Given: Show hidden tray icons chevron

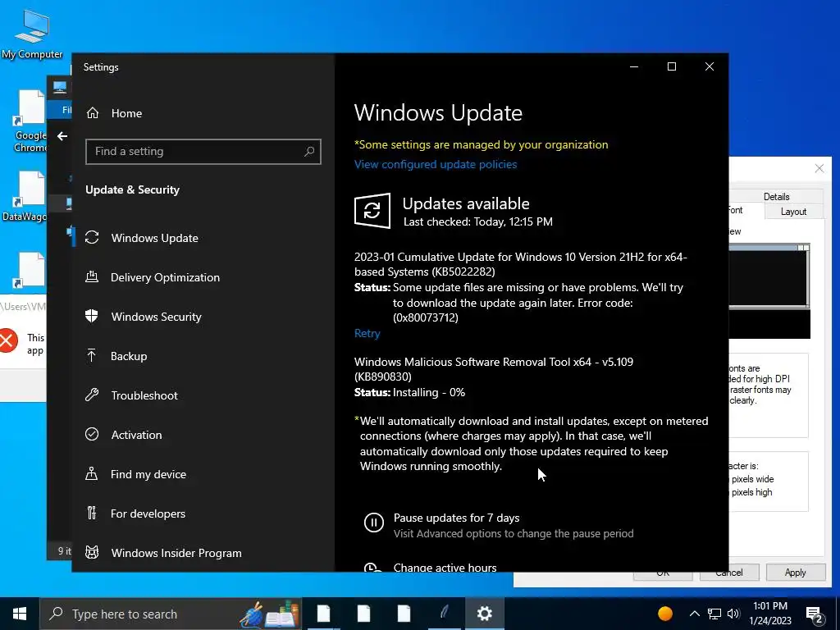Looking at the screenshot, I should (x=694, y=614).
